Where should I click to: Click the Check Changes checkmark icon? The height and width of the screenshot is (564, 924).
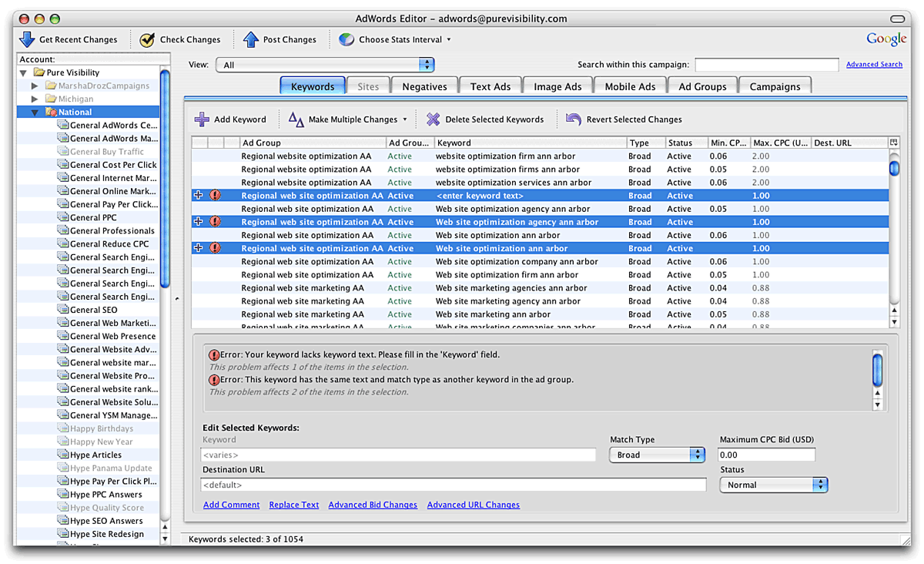tap(147, 39)
